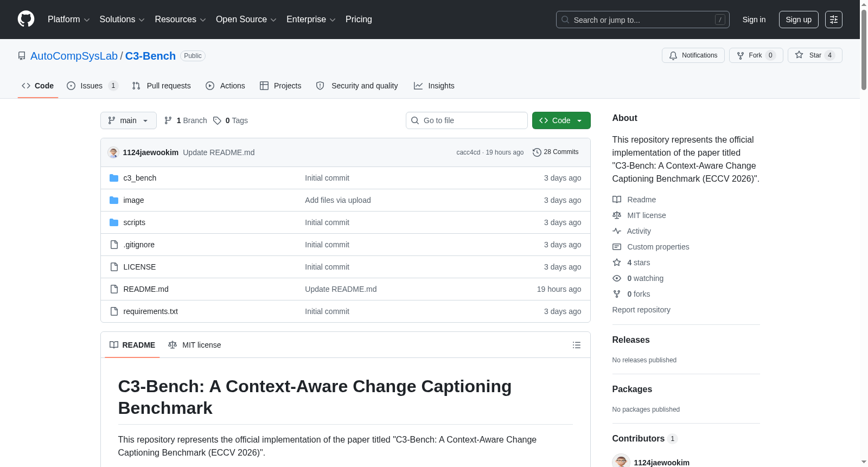This screenshot has width=868, height=467.
Task: Open the 'Add files via upload' commit message
Action: tap(338, 200)
